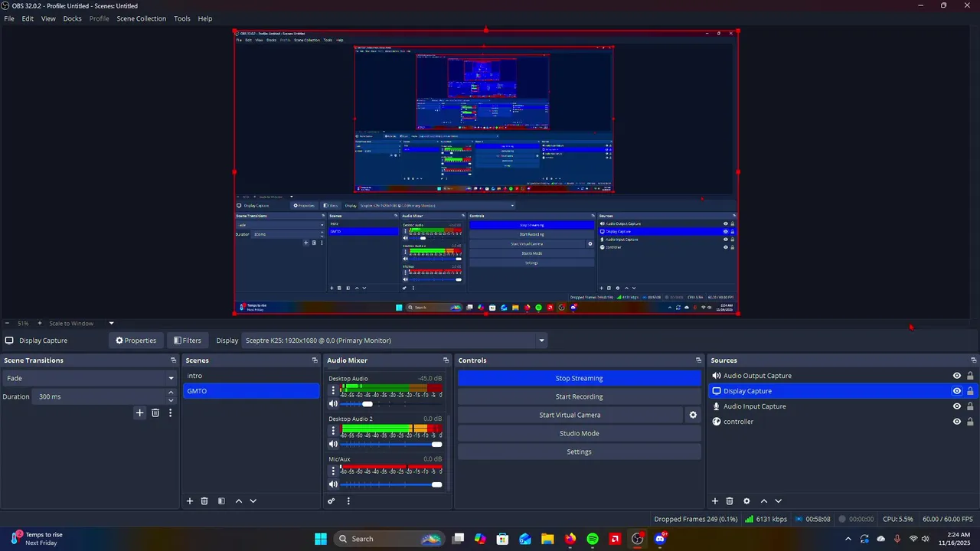Screen dimensions: 980x551
Task: Add a new scene in Scenes panel
Action: click(x=190, y=501)
